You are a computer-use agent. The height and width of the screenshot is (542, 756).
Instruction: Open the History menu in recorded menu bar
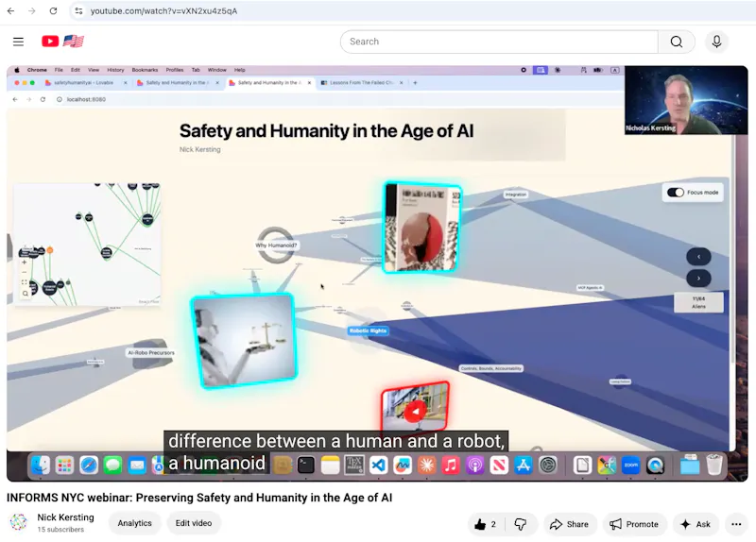(115, 70)
